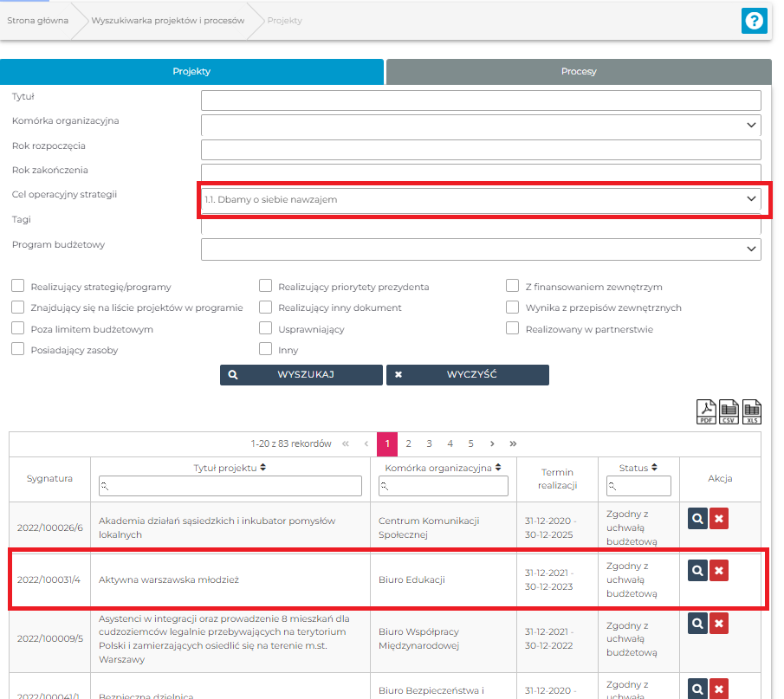Expand Program budżetowy dropdown
The height and width of the screenshot is (699, 784).
click(x=750, y=249)
